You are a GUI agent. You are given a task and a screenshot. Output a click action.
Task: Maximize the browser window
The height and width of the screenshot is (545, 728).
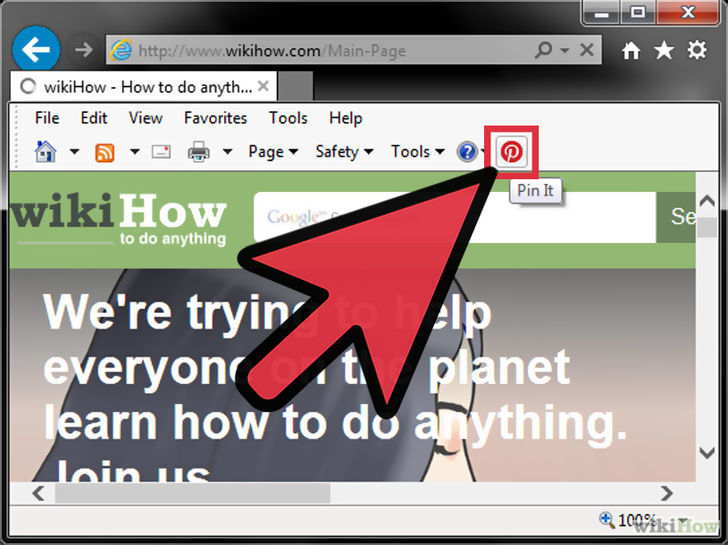tap(637, 13)
